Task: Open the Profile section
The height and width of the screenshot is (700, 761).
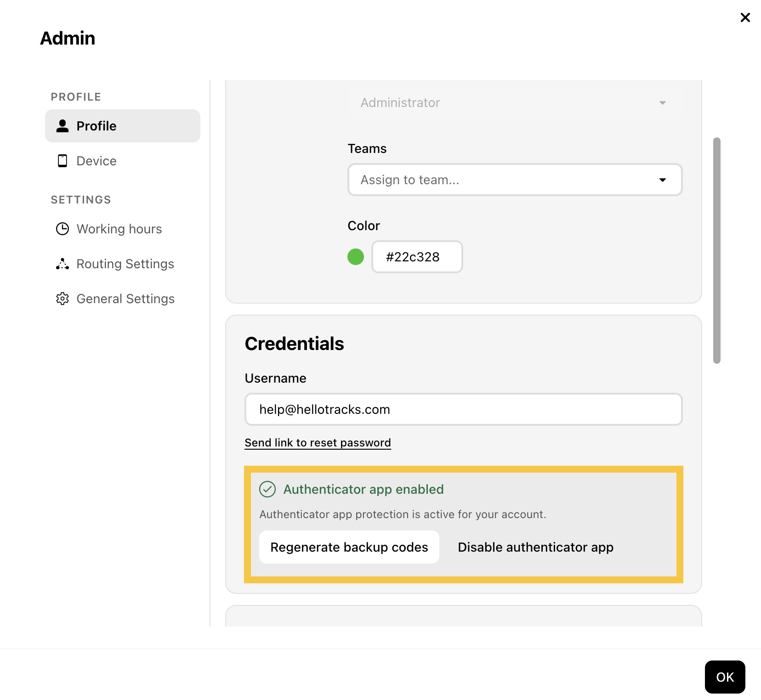Action: click(x=123, y=126)
